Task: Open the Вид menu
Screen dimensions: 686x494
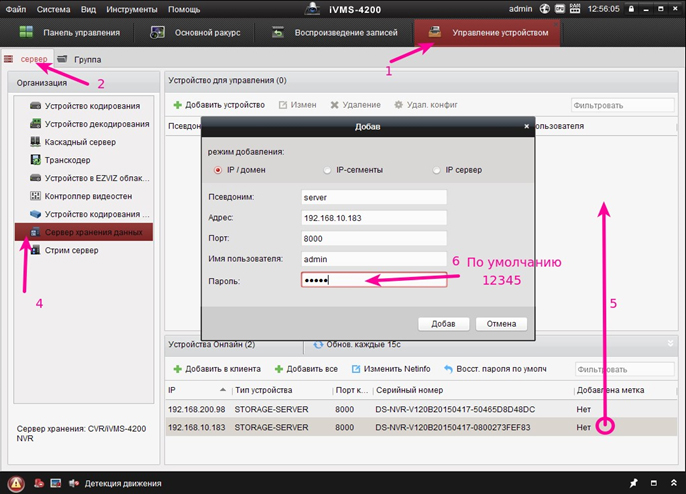Action: point(88,9)
